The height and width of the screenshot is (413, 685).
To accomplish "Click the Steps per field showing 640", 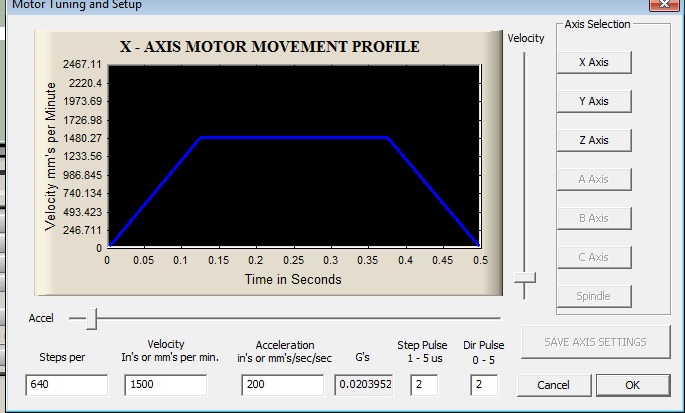I will pos(66,385).
